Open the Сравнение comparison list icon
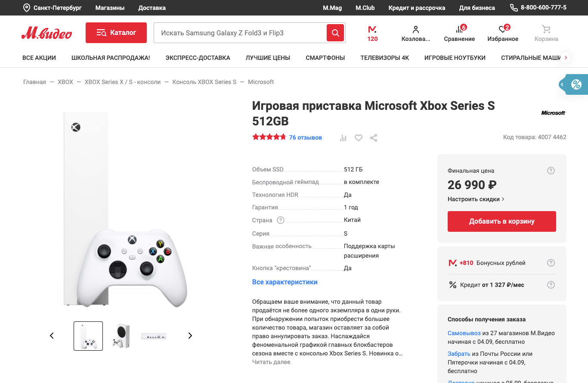Image resolution: width=588 pixels, height=383 pixels. (x=459, y=33)
